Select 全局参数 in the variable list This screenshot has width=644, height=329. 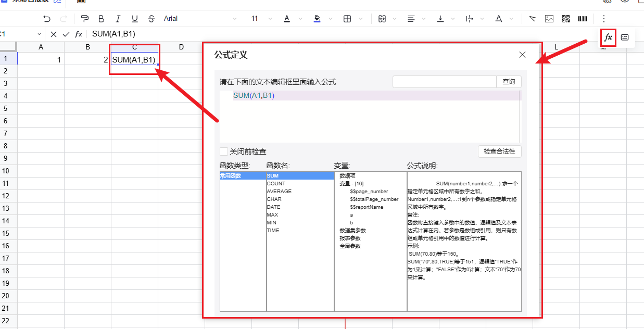pos(350,246)
